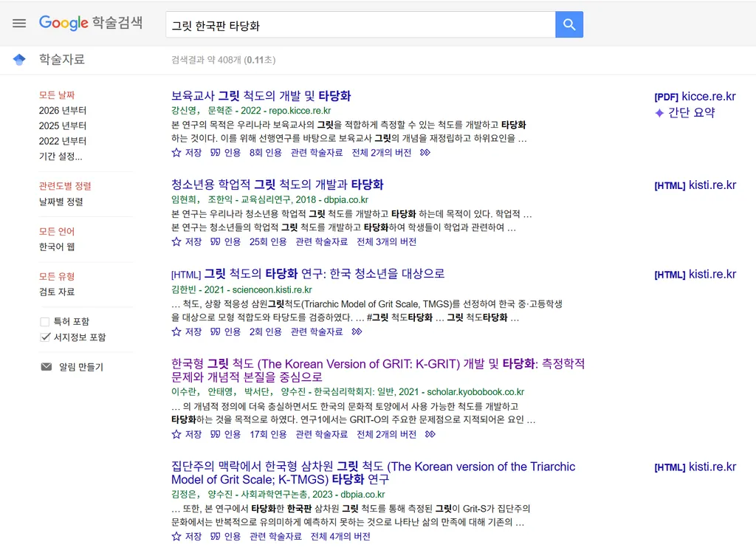Click cite quote icon for K-GRIT result
756x553 pixels.
pos(215,434)
